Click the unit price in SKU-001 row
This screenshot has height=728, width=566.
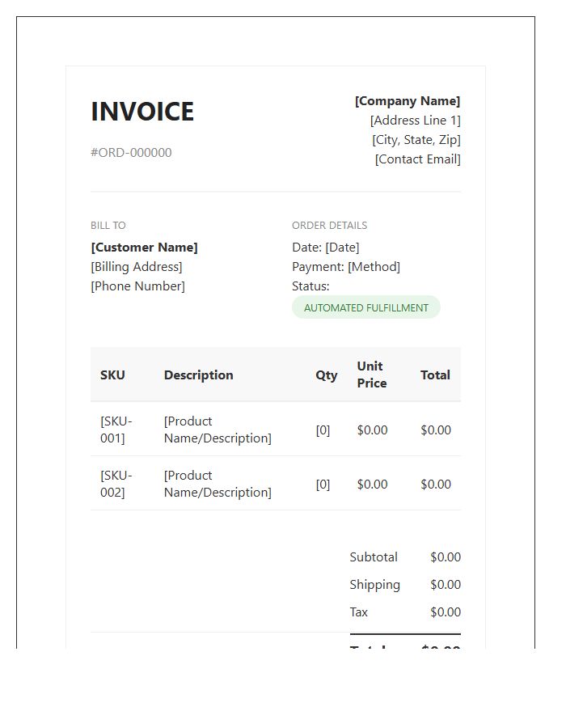click(372, 430)
